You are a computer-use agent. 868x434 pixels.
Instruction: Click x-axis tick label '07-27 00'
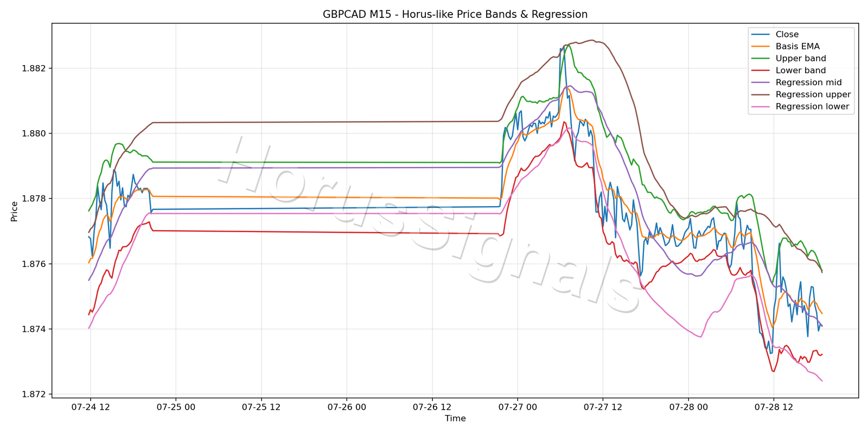tap(518, 407)
